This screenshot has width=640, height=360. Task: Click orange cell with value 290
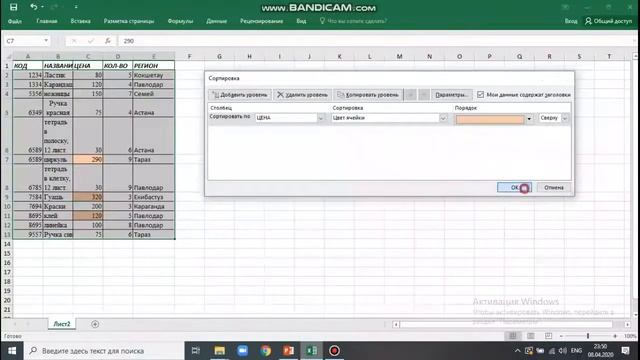[88, 160]
